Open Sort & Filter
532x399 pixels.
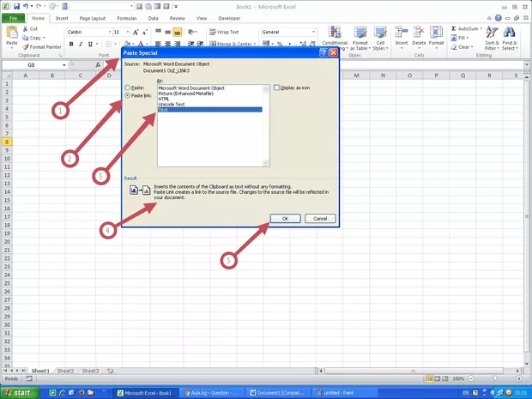(x=492, y=38)
